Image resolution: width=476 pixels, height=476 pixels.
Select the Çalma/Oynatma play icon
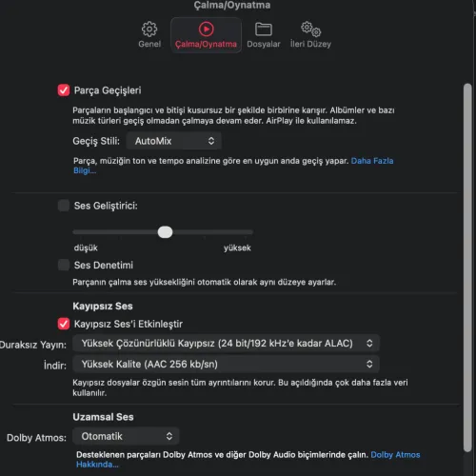(x=206, y=30)
